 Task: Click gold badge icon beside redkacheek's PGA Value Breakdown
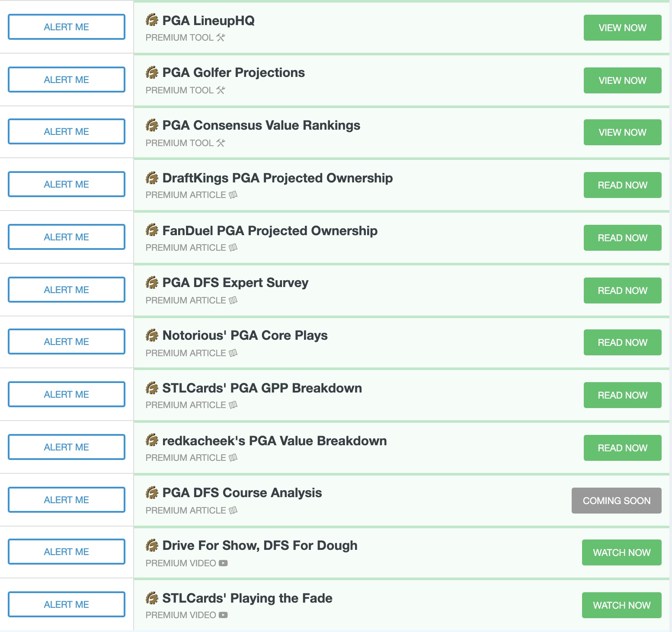[x=152, y=440]
